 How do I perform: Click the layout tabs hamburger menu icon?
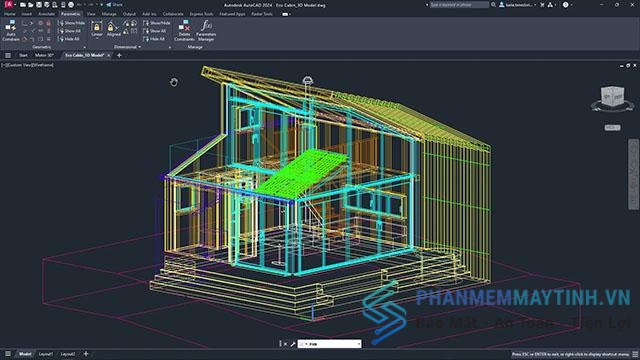(x=8, y=354)
